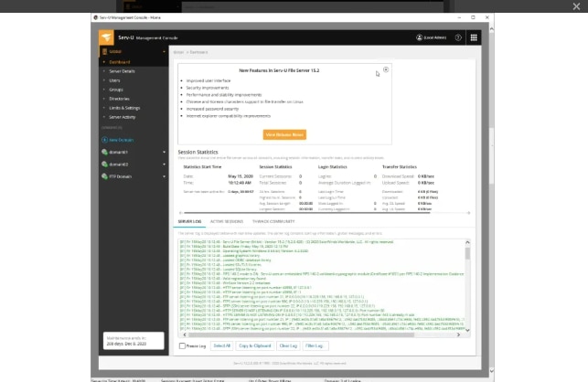588x382 pixels.
Task: Select Dashboard in the sidebar
Action: pos(120,62)
